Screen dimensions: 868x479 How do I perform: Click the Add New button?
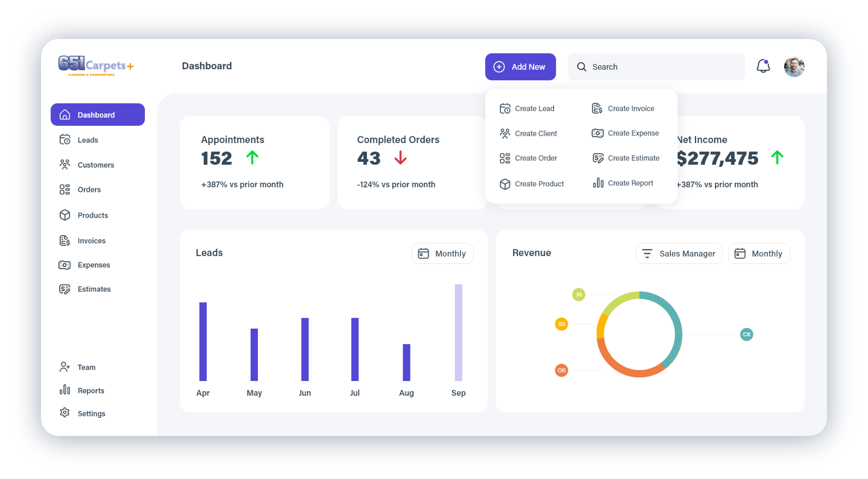tap(520, 67)
